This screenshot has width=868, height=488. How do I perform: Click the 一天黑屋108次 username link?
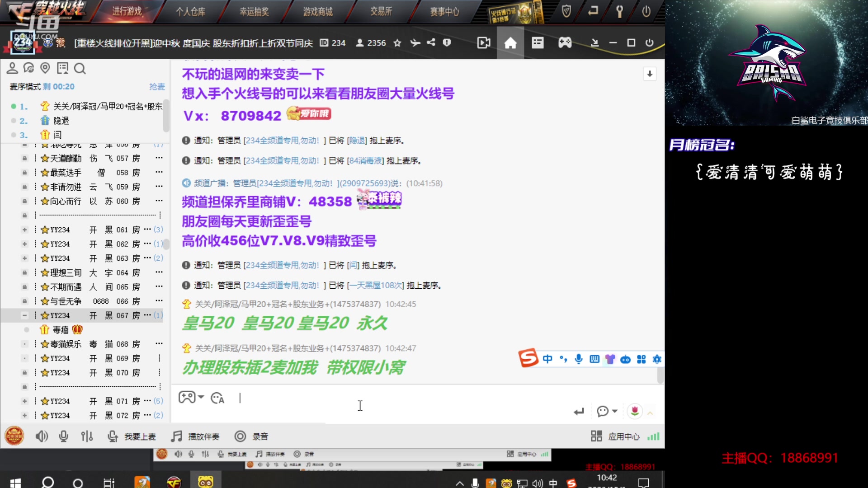(375, 286)
